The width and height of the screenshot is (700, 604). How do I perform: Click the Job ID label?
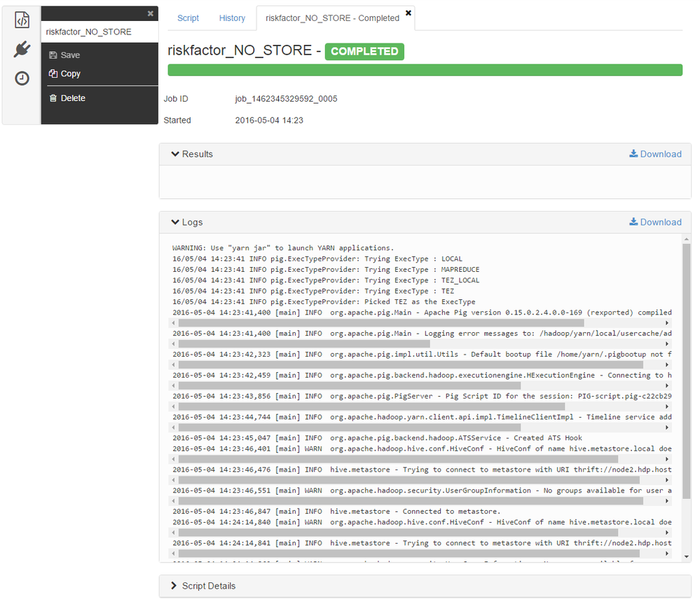click(x=176, y=99)
